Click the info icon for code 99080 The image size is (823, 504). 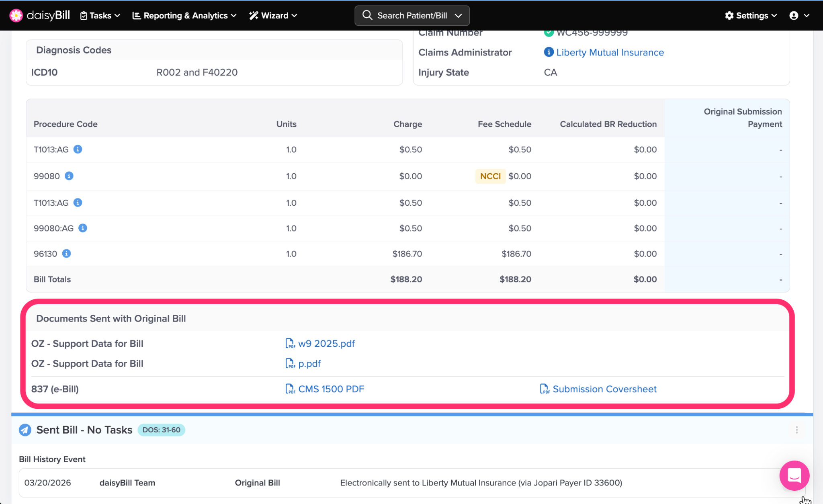pos(69,176)
